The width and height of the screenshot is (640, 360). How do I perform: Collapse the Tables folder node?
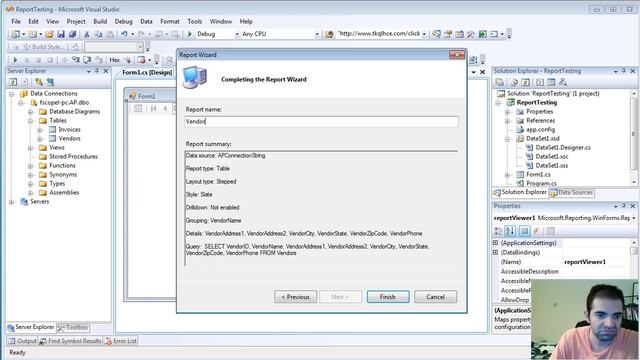click(x=31, y=121)
